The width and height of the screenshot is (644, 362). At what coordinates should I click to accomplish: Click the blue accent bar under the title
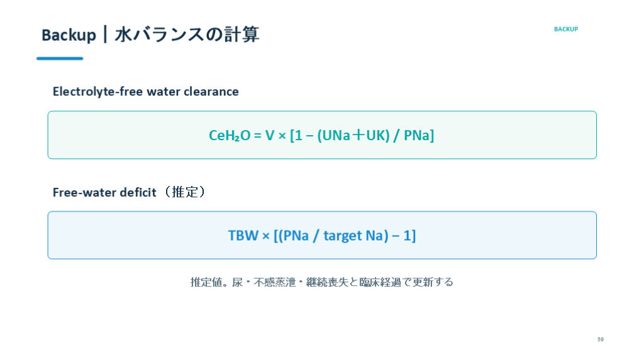point(60,58)
